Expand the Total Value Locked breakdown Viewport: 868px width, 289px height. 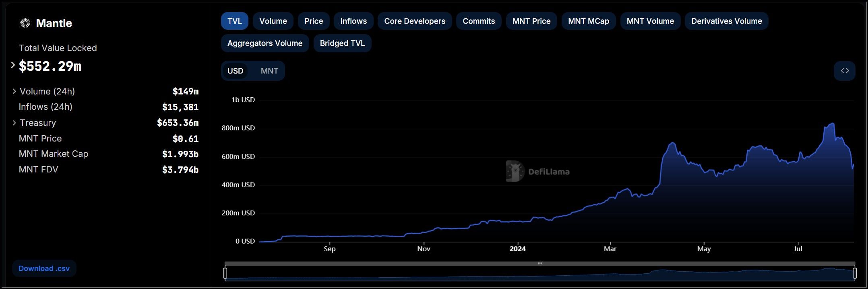(13, 65)
